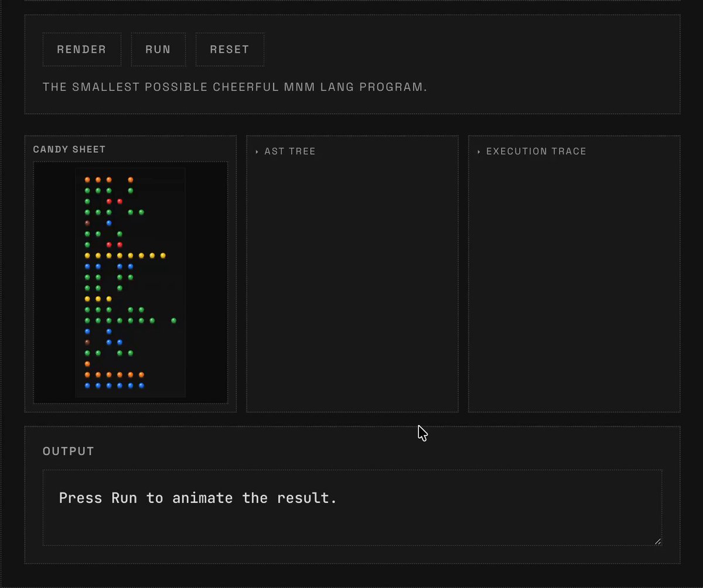Run the MNM Lang program
Viewport: 703px width, 588px height.
158,49
